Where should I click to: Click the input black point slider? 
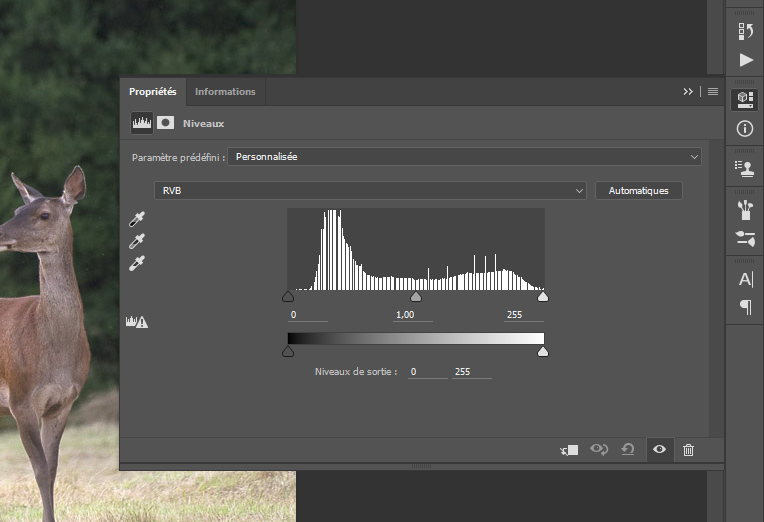pos(288,296)
